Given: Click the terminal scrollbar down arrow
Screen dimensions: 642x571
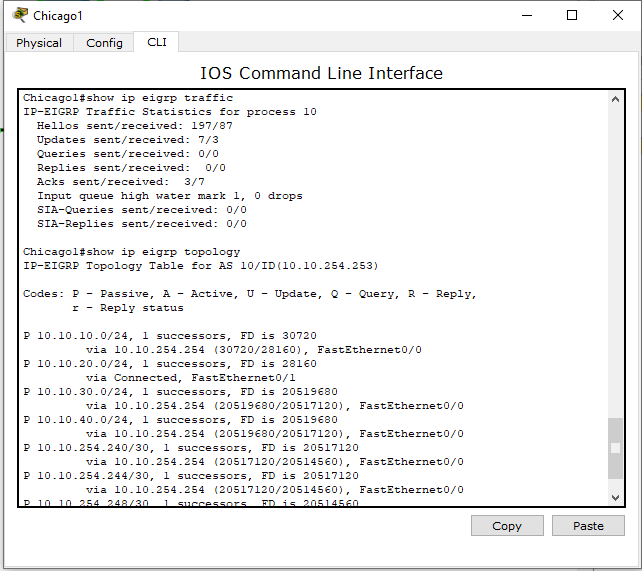Looking at the screenshot, I should tap(615, 497).
